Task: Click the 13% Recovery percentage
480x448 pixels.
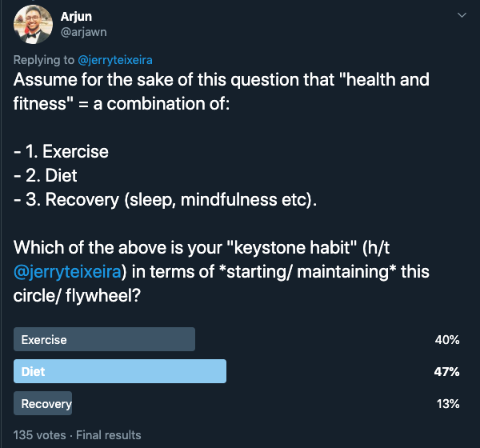Action: point(446,404)
